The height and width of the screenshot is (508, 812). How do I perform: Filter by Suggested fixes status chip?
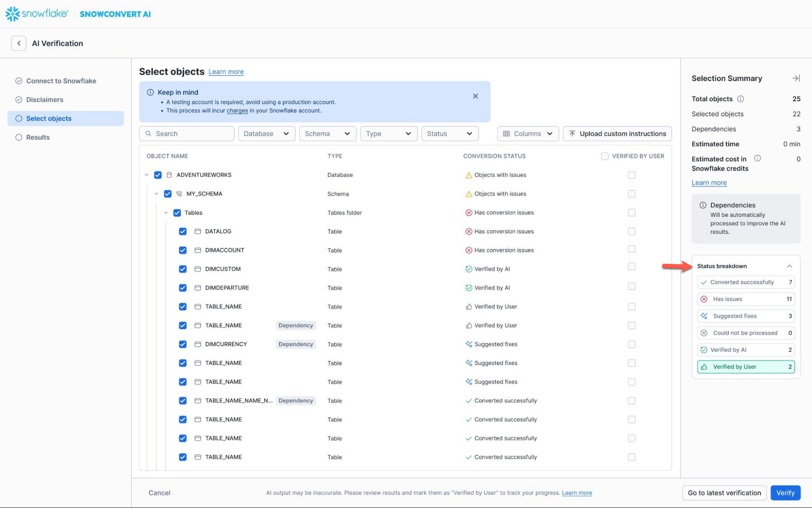click(x=746, y=316)
